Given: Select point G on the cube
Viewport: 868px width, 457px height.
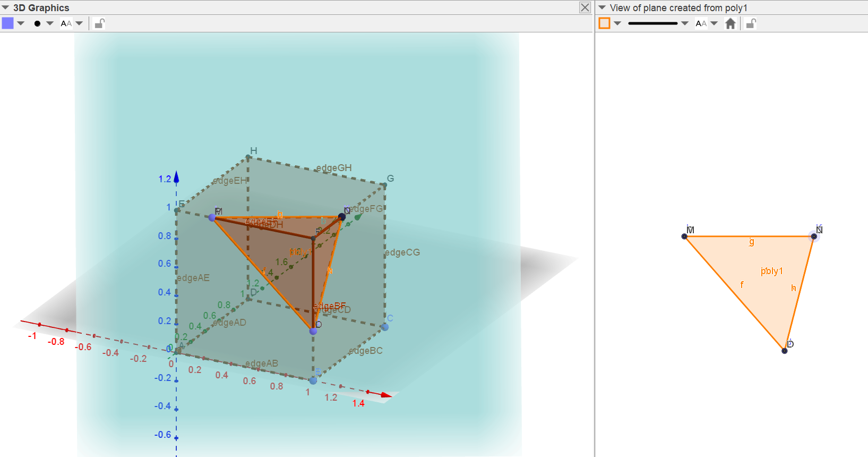Looking at the screenshot, I should [384, 185].
